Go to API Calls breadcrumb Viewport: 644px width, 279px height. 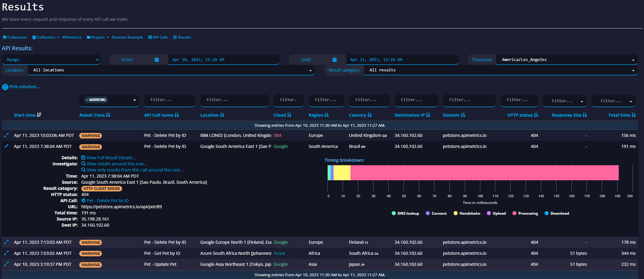click(158, 37)
